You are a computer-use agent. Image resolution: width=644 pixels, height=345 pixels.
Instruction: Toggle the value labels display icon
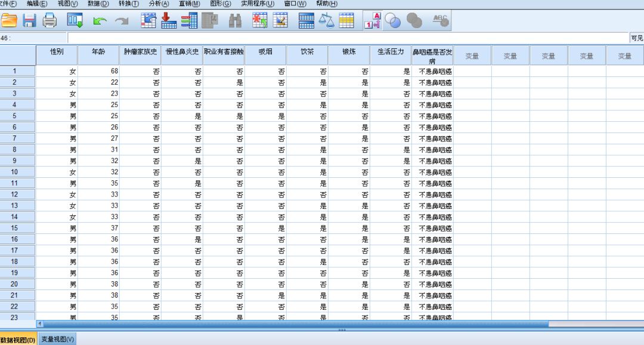(x=373, y=20)
